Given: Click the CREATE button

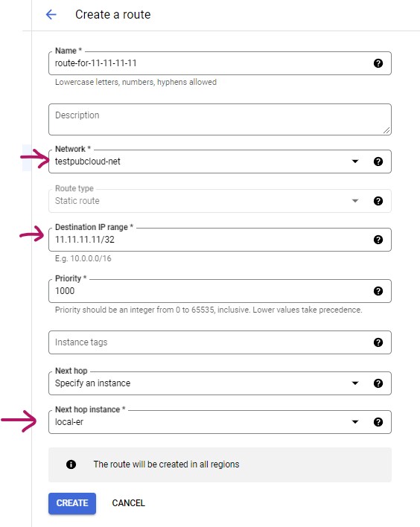Looking at the screenshot, I should coord(72,503).
